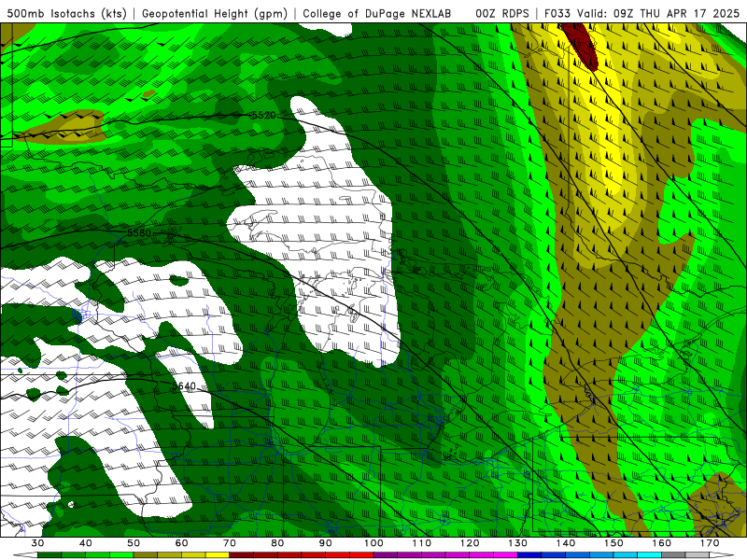This screenshot has width=747, height=560.
Task: Click the 70 value on the color scale
Action: coord(230,543)
